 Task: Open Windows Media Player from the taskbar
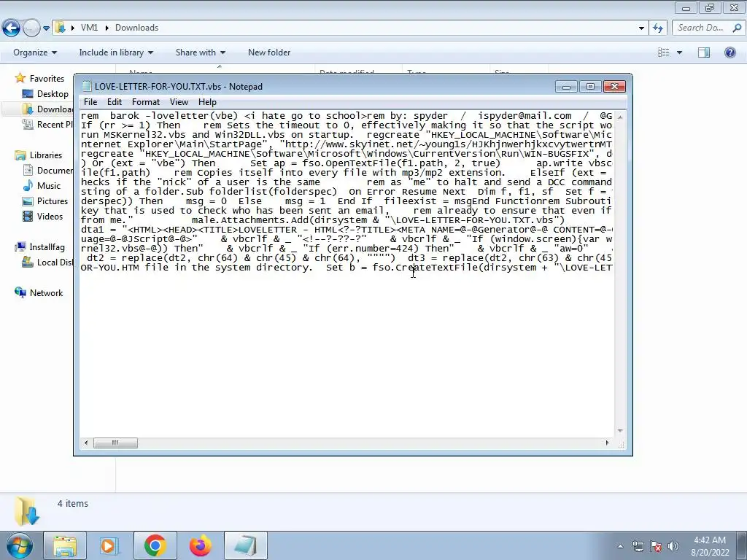pos(110,545)
